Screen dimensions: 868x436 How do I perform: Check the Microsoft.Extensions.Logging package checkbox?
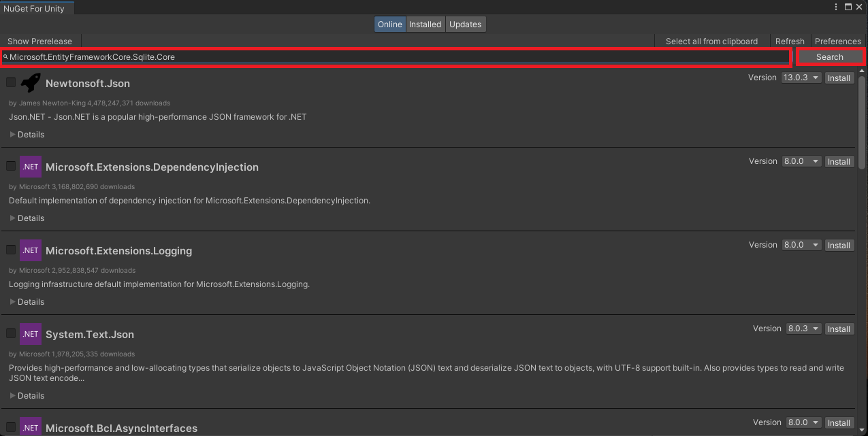[x=11, y=250]
